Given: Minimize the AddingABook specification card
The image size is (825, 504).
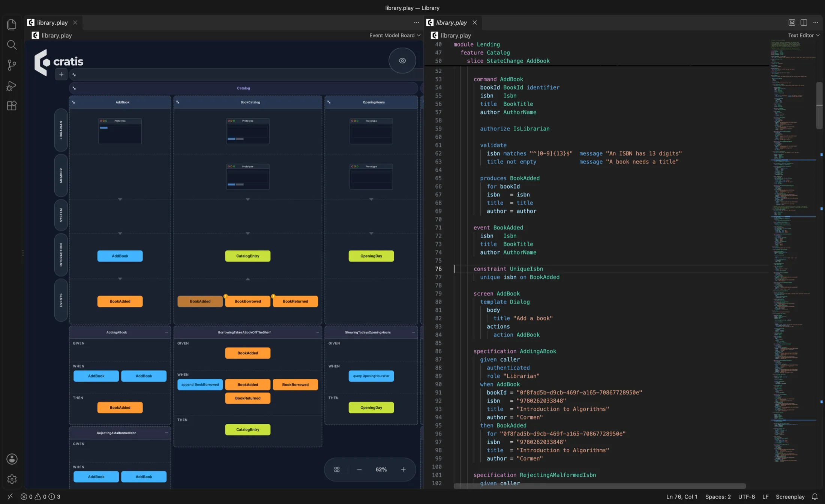Looking at the screenshot, I should [x=166, y=332].
